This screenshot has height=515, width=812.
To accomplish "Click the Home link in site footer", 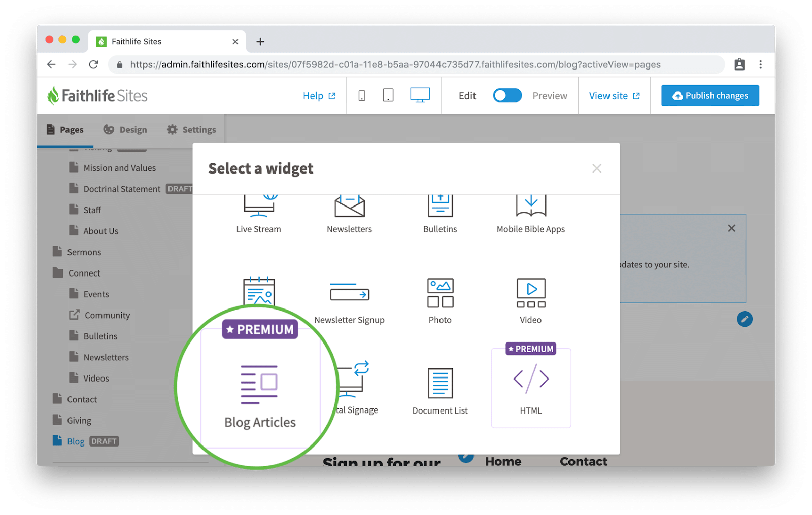I will click(x=503, y=461).
